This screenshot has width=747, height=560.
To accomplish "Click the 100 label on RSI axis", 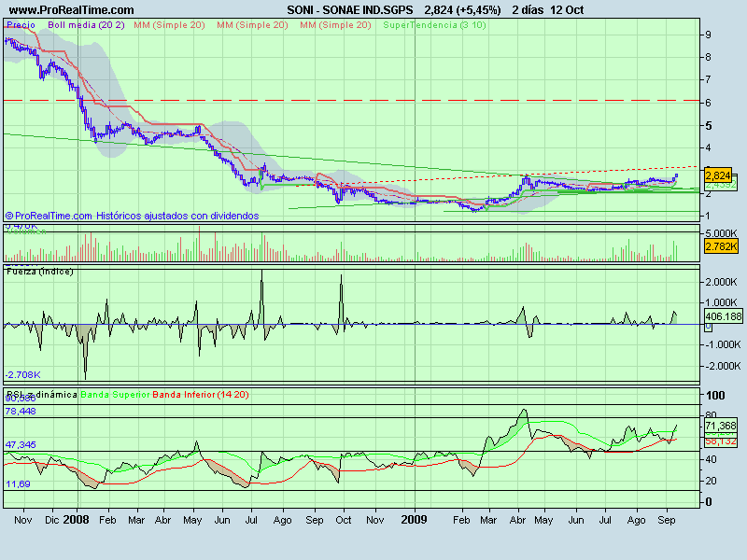I will pyautogui.click(x=715, y=395).
